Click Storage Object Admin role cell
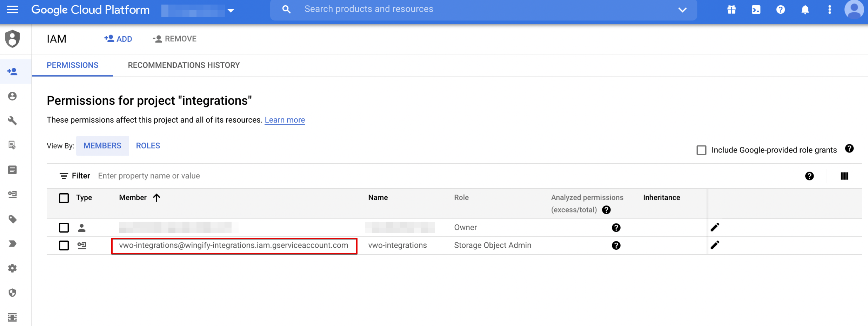The height and width of the screenshot is (326, 868). pyautogui.click(x=493, y=245)
